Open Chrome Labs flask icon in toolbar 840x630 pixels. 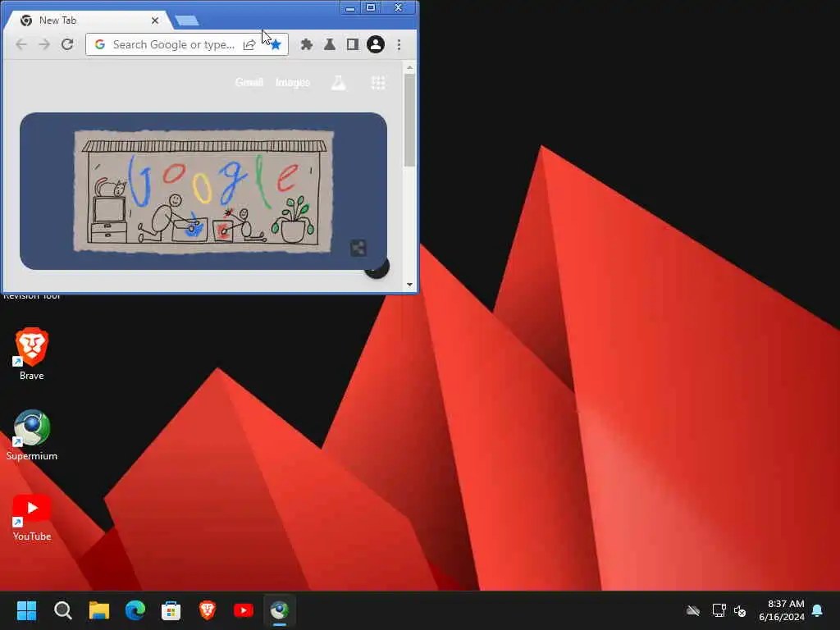pyautogui.click(x=330, y=44)
